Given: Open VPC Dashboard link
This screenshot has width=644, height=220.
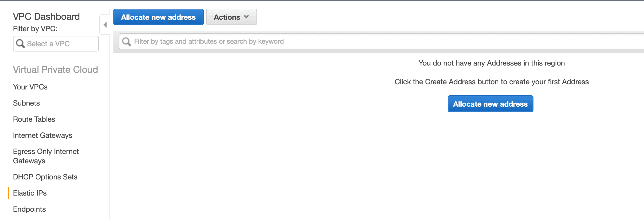Looking at the screenshot, I should (46, 16).
